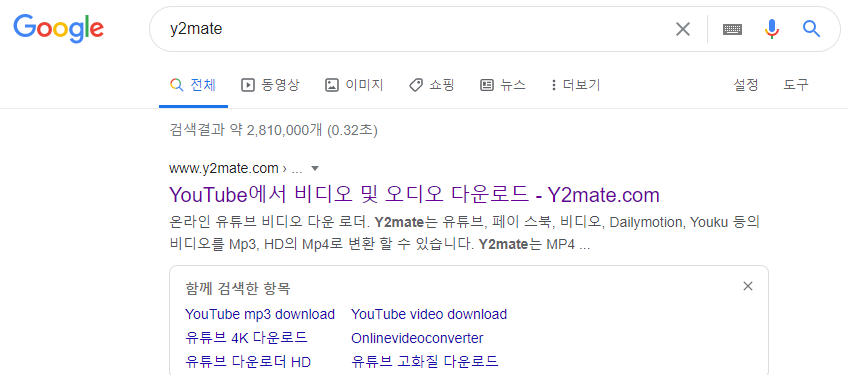
Task: Expand dropdown arrow next to www.y2mate.com
Action: (x=316, y=168)
